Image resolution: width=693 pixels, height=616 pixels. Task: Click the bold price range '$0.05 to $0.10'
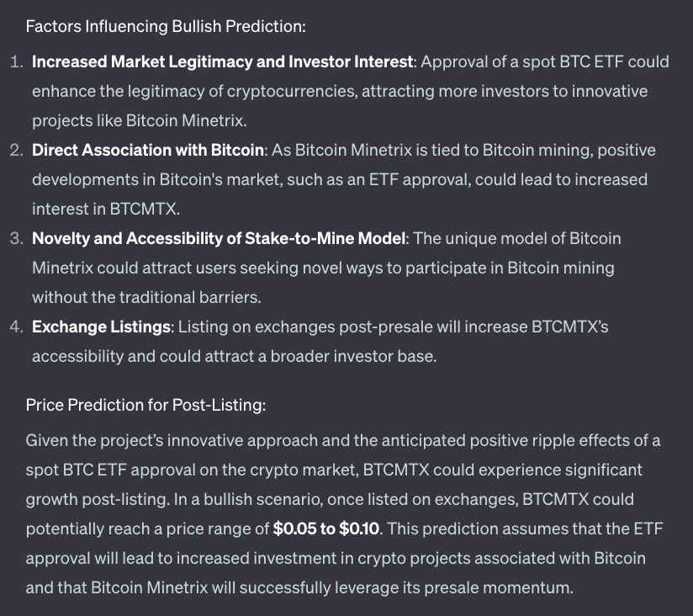pos(326,528)
